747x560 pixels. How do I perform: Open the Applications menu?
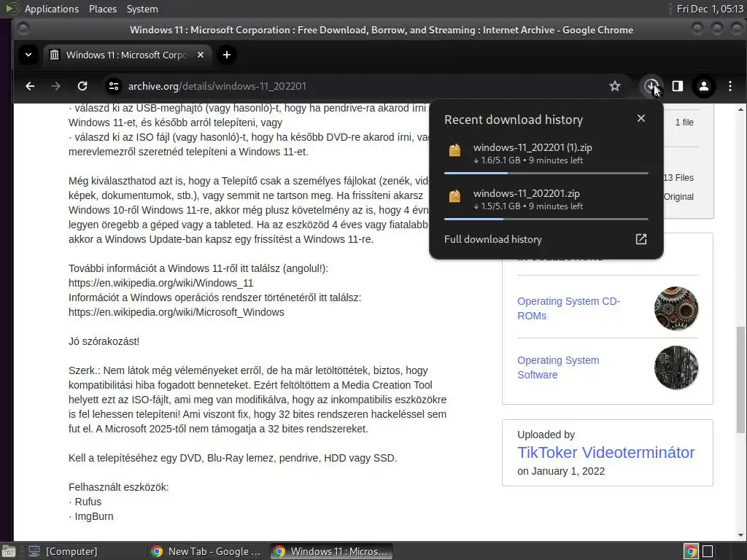pyautogui.click(x=52, y=9)
